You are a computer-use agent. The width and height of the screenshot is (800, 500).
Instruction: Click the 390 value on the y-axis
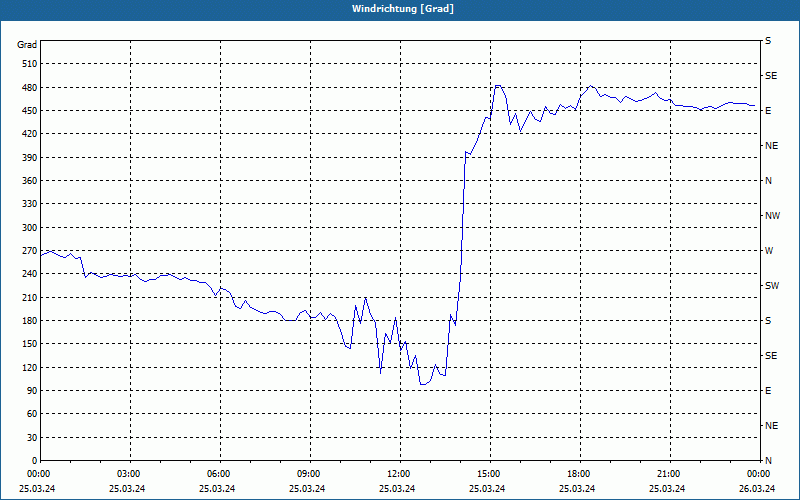(x=30, y=158)
